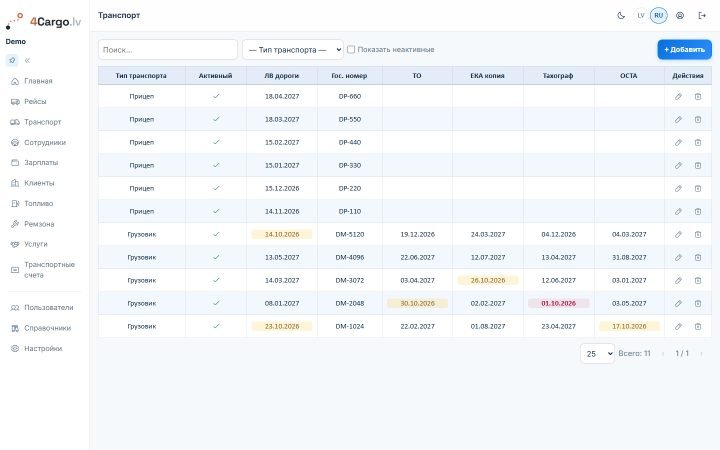Delete trailer DP-110

698,211
